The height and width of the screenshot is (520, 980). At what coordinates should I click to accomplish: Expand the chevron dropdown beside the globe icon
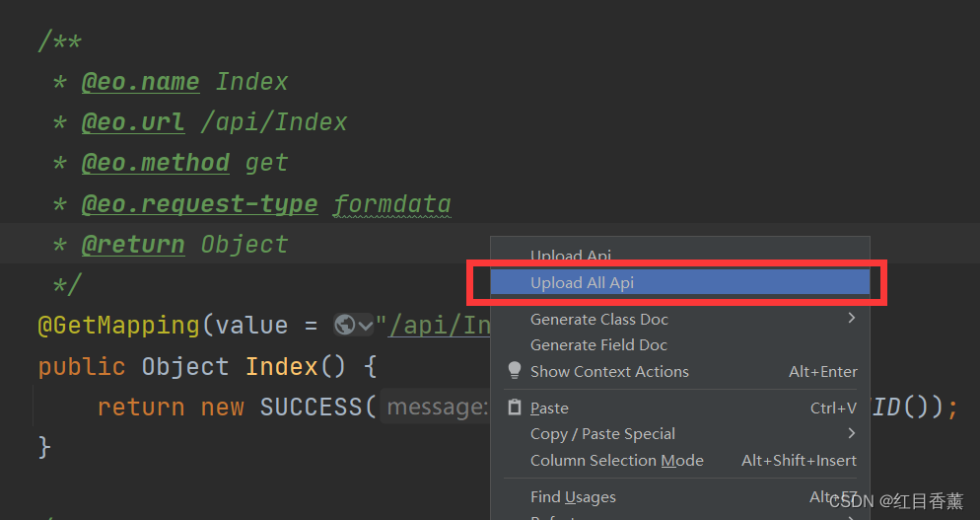pos(366,326)
